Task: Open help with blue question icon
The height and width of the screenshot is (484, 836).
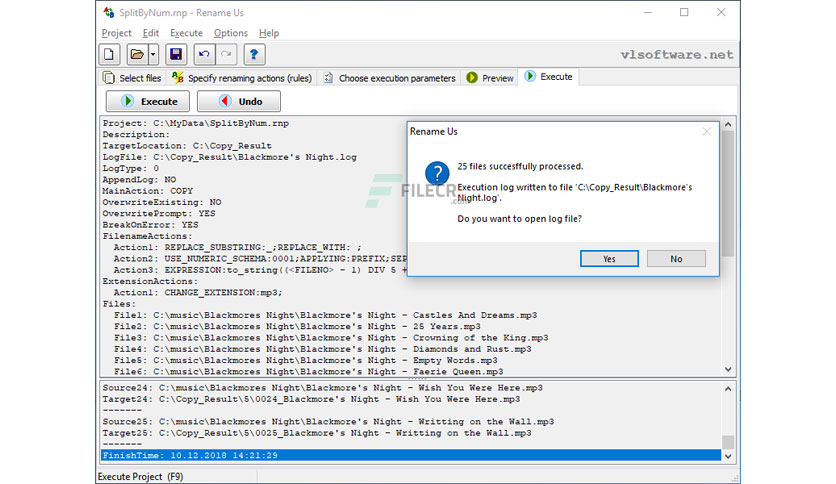Action: 254,54
